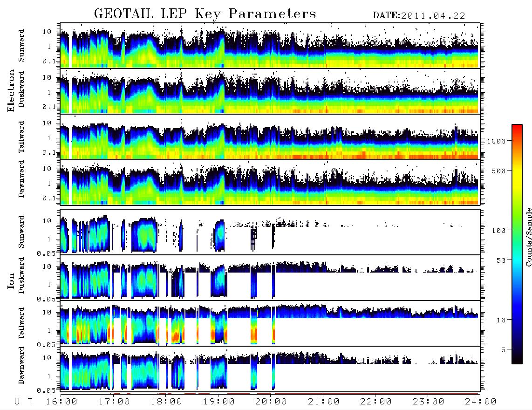
Task: Click the 17:00 time tick label
Action: [x=114, y=402]
